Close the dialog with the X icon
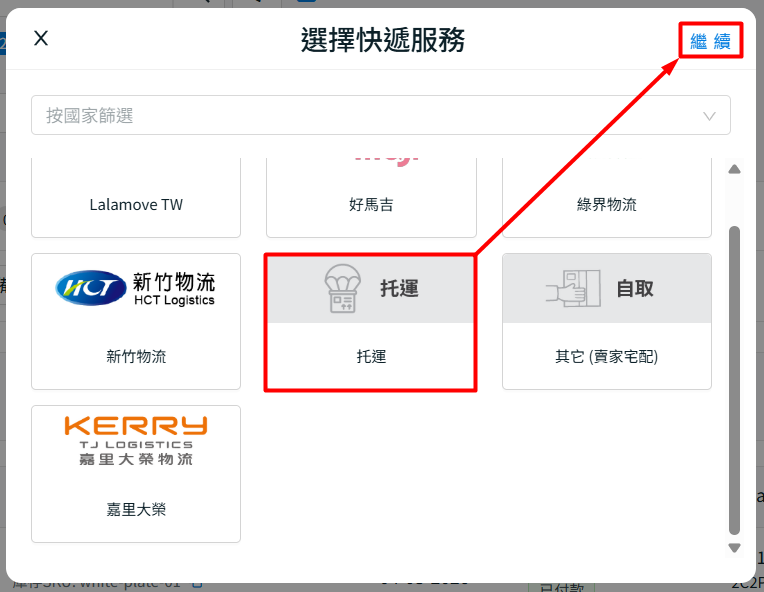The height and width of the screenshot is (592, 764). click(41, 39)
